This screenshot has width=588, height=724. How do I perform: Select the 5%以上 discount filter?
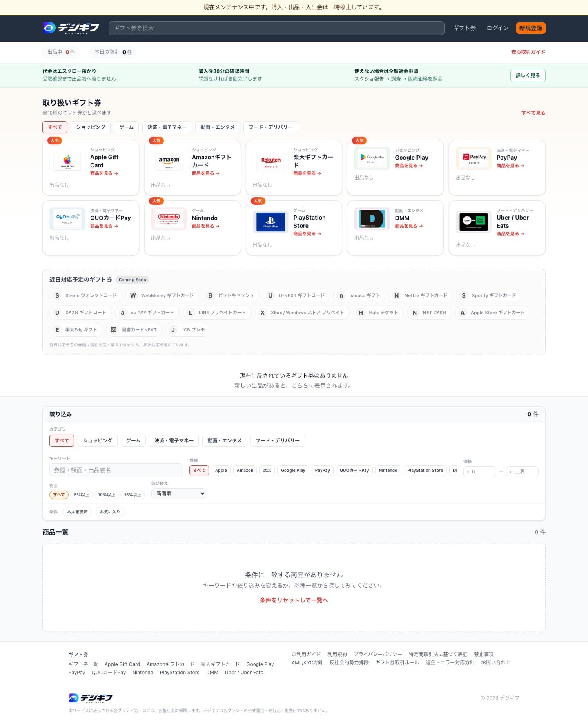point(82,495)
